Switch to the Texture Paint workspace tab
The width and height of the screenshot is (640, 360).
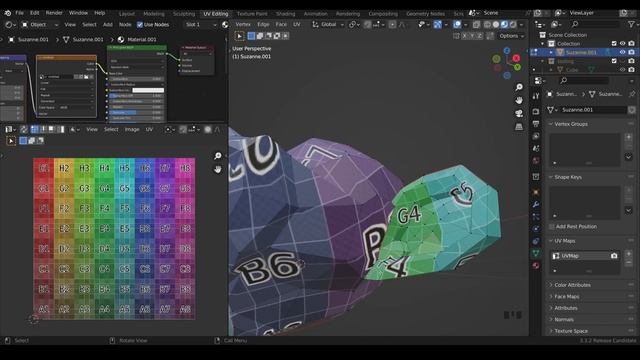[252, 13]
